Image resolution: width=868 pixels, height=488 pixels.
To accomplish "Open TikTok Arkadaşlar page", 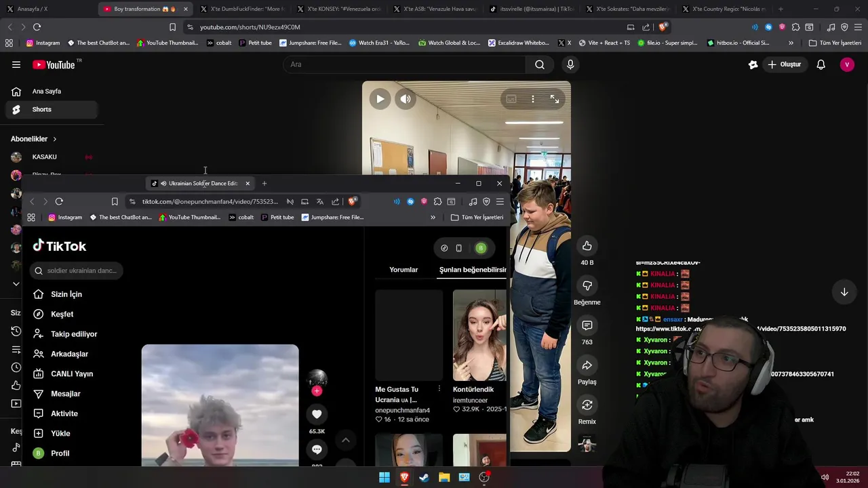I will (69, 354).
